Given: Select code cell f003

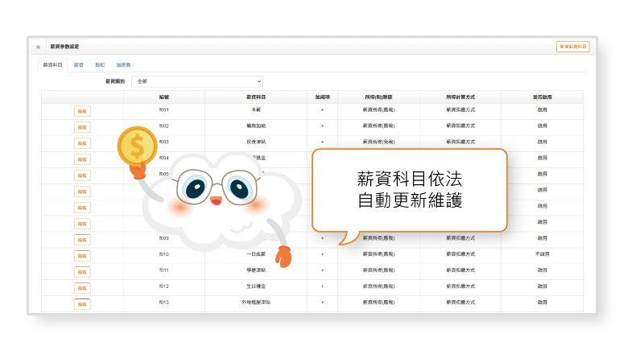Looking at the screenshot, I should [x=164, y=142].
